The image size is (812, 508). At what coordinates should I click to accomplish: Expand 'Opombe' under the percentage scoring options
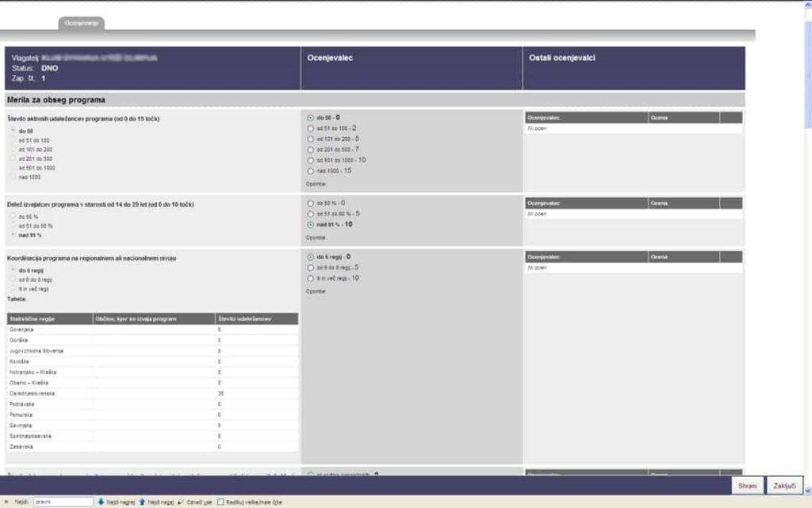[x=316, y=237]
